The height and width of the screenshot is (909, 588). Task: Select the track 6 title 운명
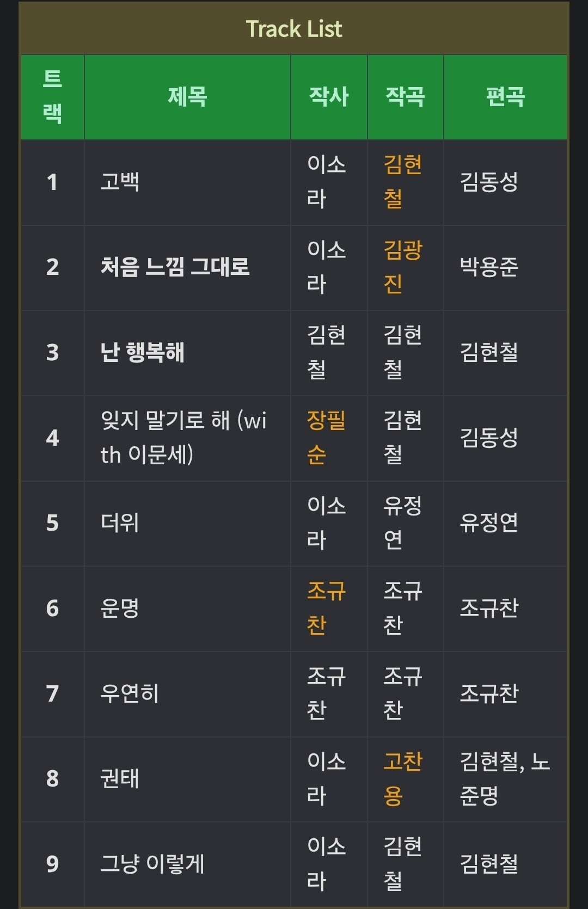pyautogui.click(x=120, y=608)
